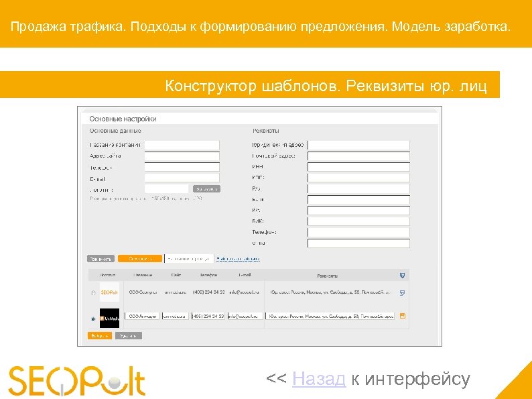Screen dimensions: 532x399
Task: Click the orange button next to 'Применить'
Action: [x=140, y=259]
